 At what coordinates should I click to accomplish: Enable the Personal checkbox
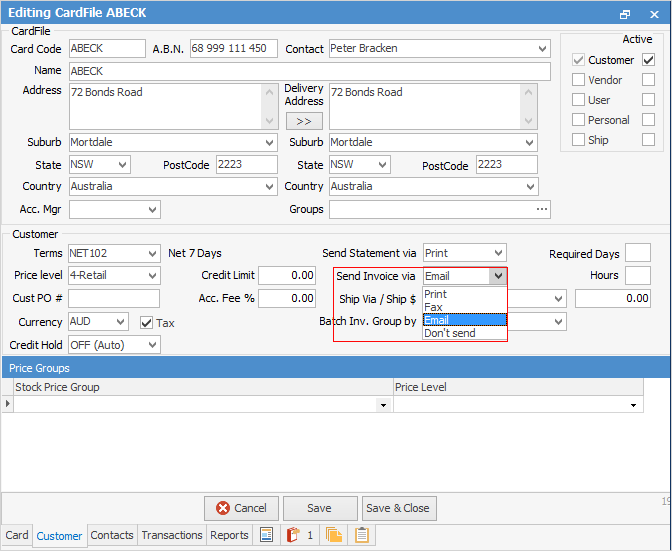pyautogui.click(x=579, y=120)
